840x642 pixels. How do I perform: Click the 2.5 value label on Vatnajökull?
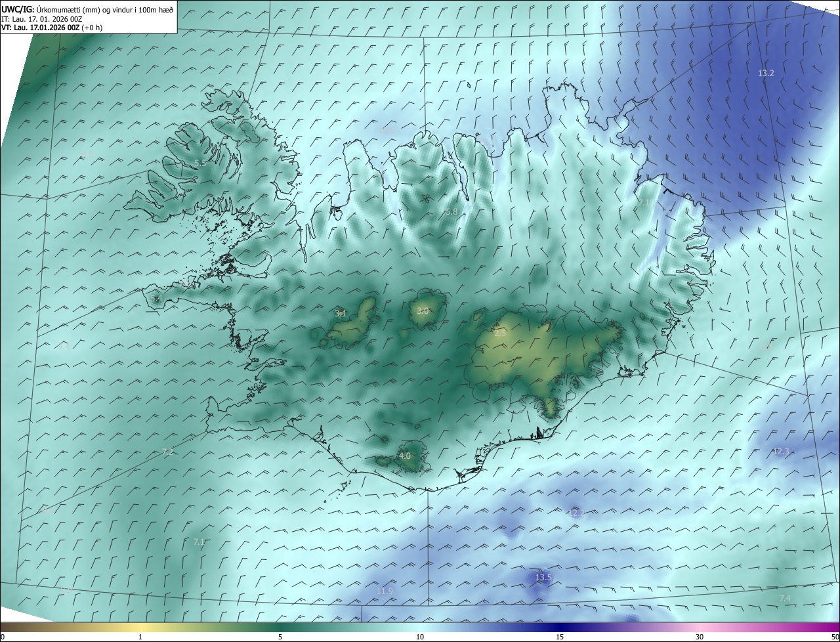pyautogui.click(x=500, y=333)
